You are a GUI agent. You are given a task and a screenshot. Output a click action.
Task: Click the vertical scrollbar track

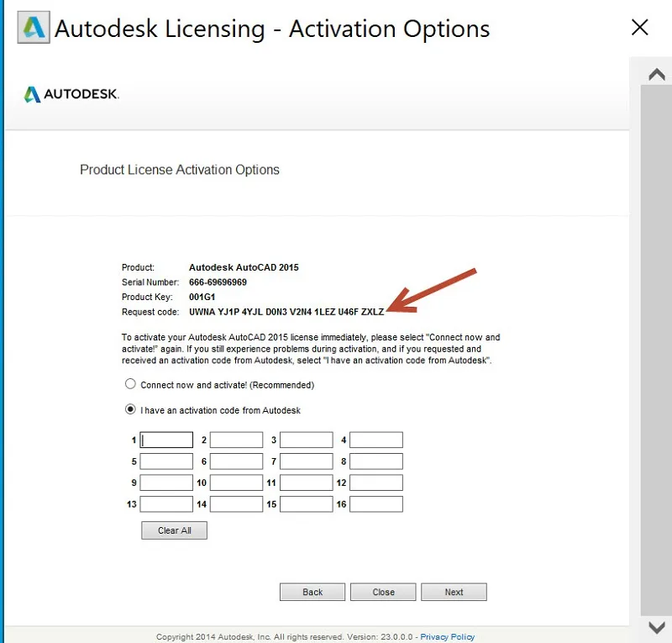pyautogui.click(x=657, y=336)
